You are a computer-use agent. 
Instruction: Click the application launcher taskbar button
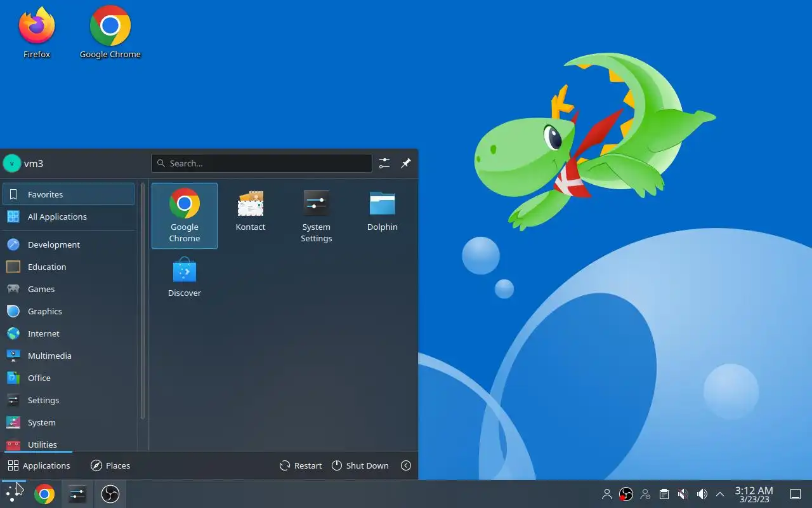[13, 493]
